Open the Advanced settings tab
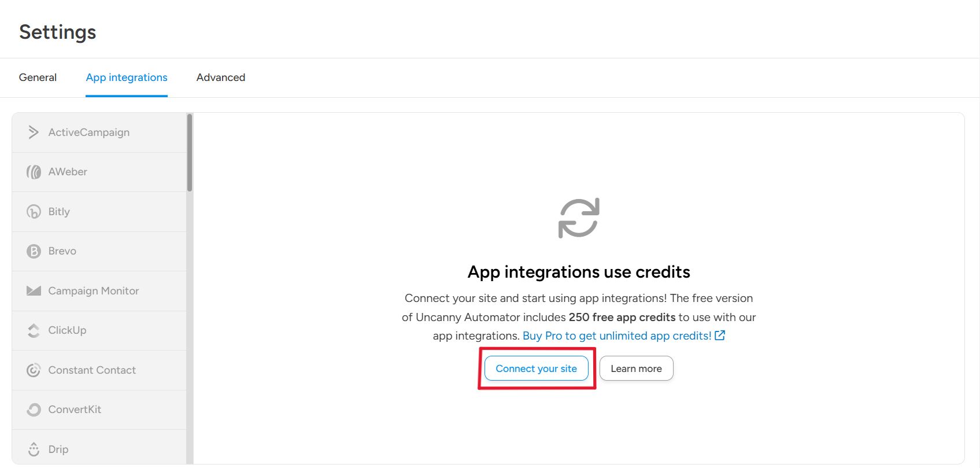This screenshot has width=980, height=468. click(221, 78)
